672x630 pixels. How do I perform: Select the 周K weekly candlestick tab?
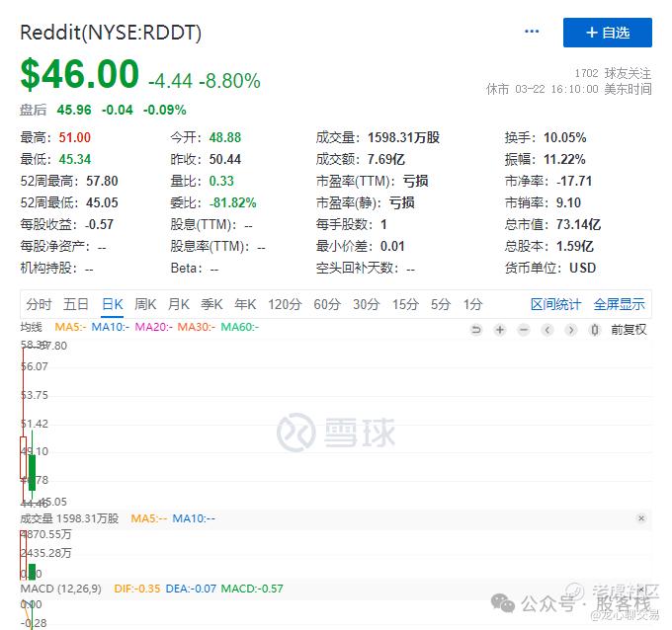pyautogui.click(x=145, y=304)
